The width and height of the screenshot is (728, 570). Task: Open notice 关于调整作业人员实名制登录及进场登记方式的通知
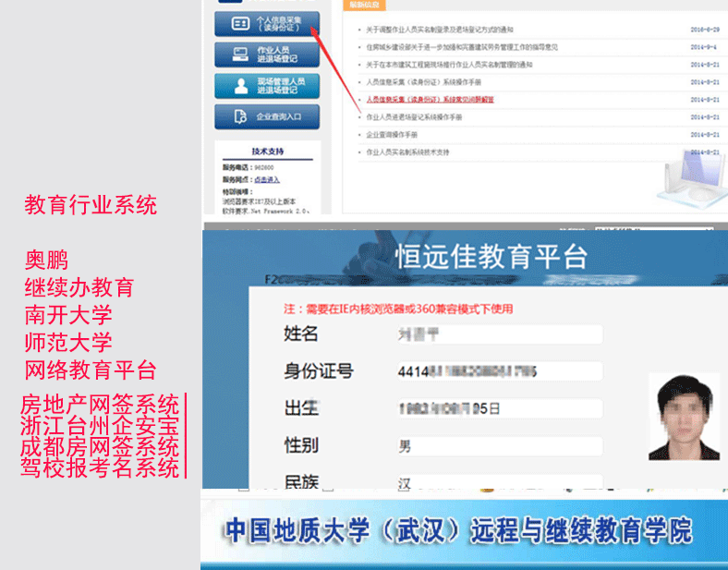pos(439,30)
